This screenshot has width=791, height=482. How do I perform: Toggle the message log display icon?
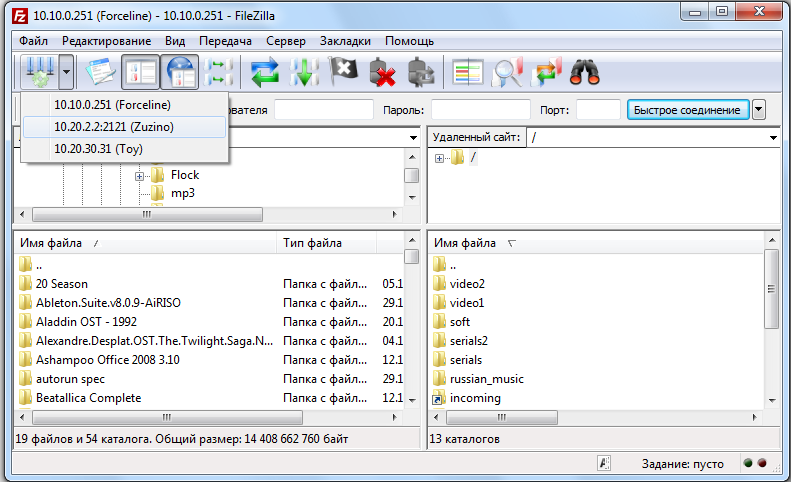point(100,72)
